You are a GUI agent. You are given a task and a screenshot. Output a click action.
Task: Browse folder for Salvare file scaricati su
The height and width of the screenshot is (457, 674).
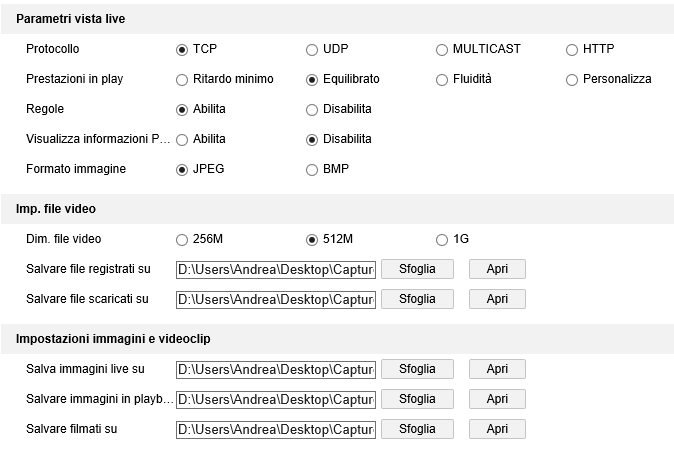click(417, 299)
